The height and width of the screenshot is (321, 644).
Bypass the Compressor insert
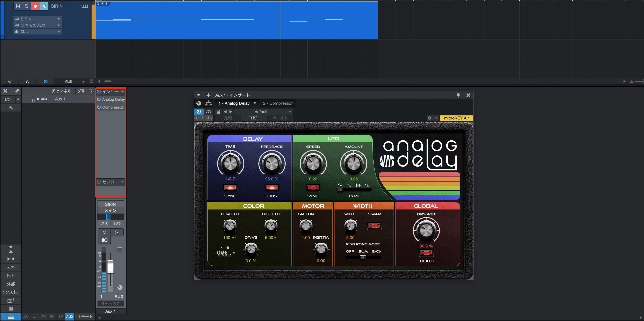click(99, 107)
